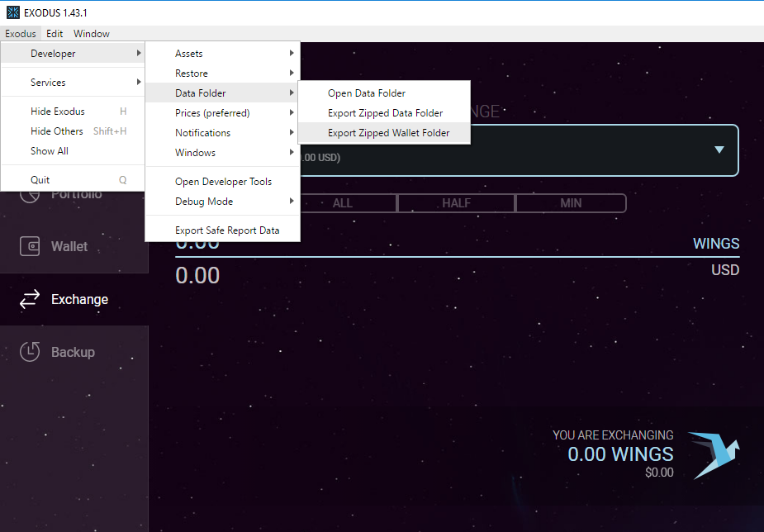
Task: Click the WINGS currency label
Action: pyautogui.click(x=716, y=243)
